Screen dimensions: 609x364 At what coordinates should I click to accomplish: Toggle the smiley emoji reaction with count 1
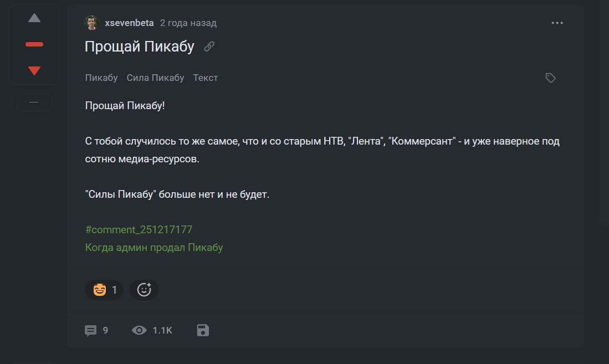104,290
